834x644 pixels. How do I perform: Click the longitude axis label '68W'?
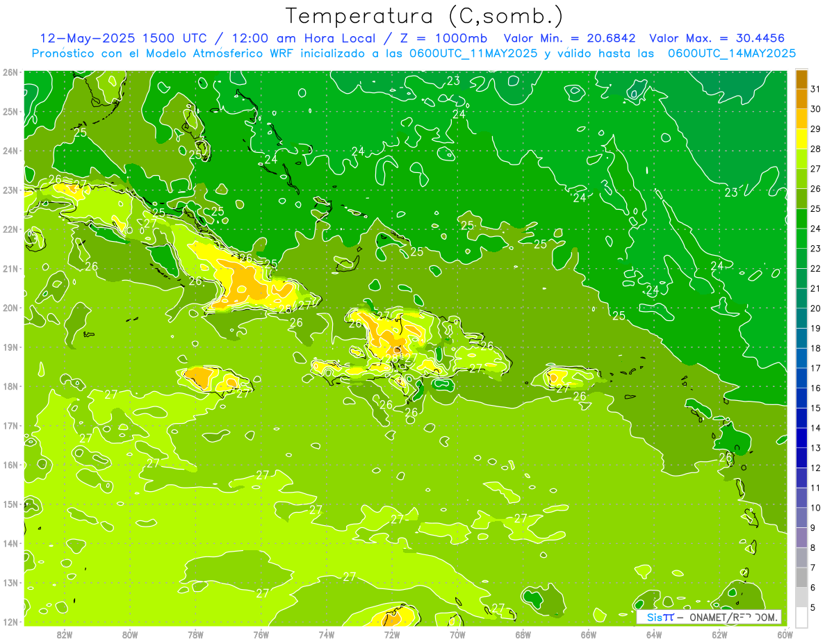point(523,634)
